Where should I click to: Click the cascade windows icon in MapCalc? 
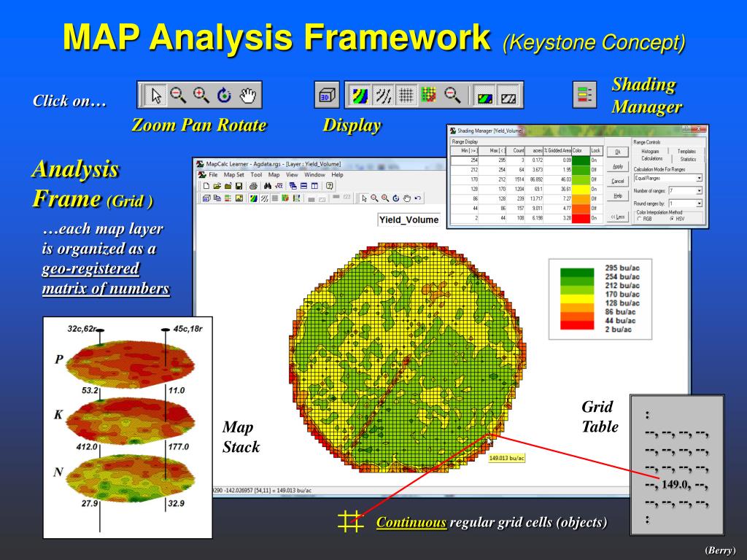[x=293, y=186]
